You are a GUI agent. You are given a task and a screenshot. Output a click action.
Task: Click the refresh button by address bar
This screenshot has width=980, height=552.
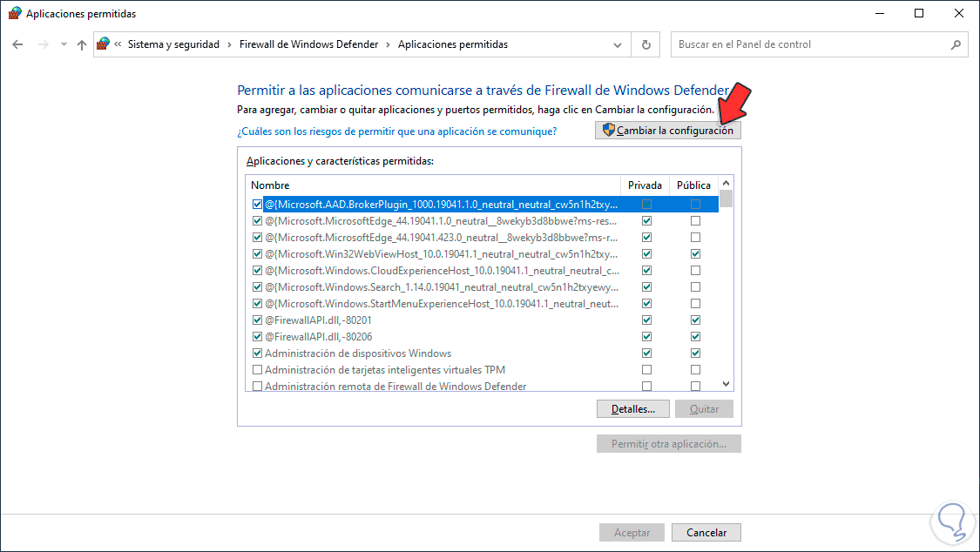(x=646, y=44)
